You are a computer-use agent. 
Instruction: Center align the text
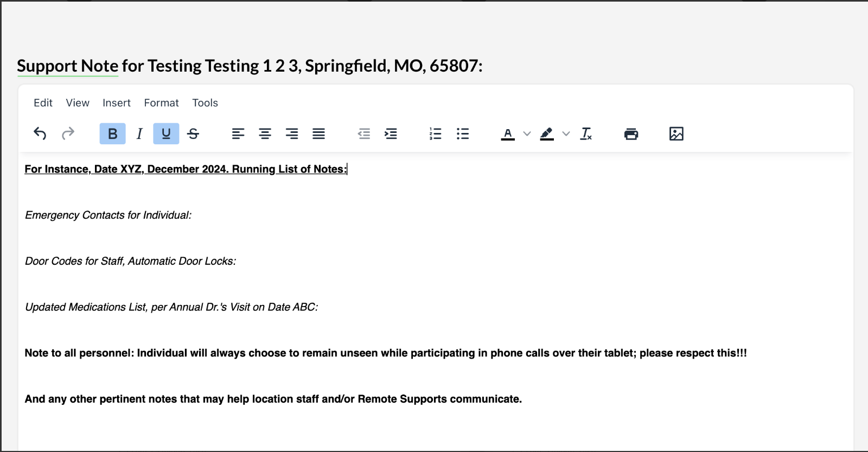point(265,133)
